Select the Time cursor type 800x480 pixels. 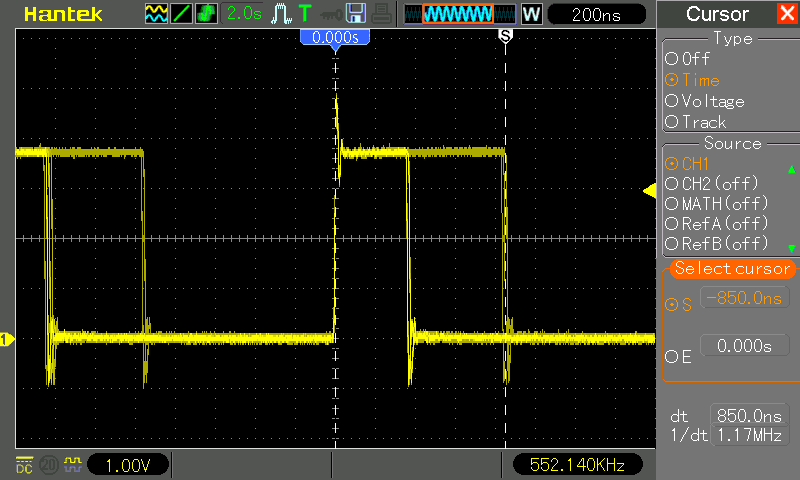coord(692,80)
